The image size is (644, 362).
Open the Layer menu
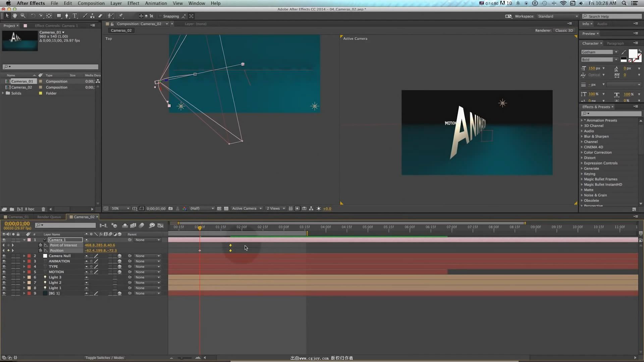point(116,3)
